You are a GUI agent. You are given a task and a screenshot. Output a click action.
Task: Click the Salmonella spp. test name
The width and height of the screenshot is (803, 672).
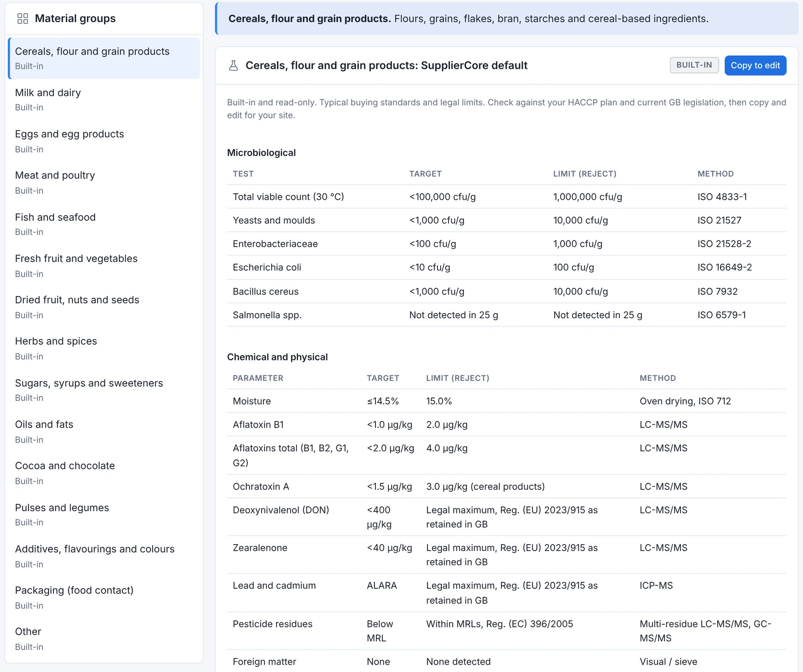267,315
